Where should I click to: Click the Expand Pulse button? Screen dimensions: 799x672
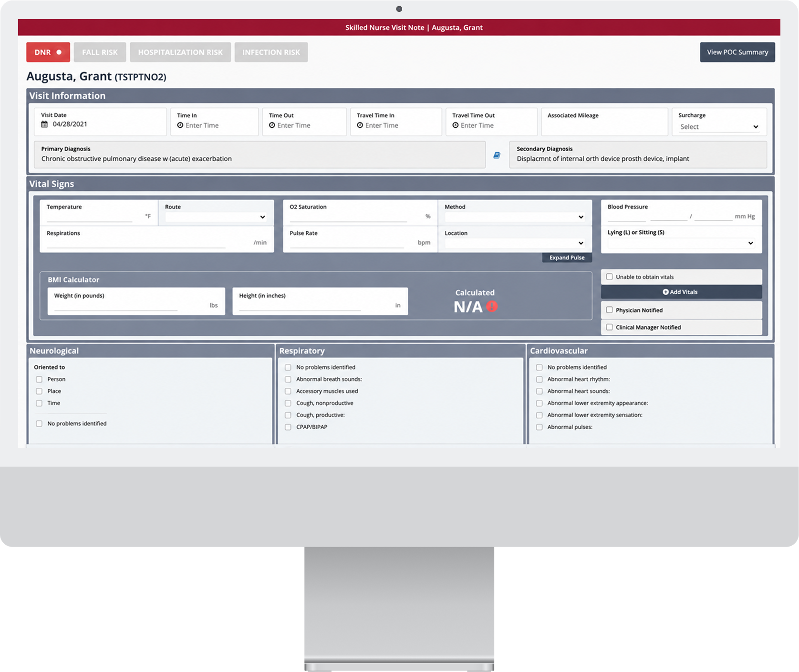(567, 258)
